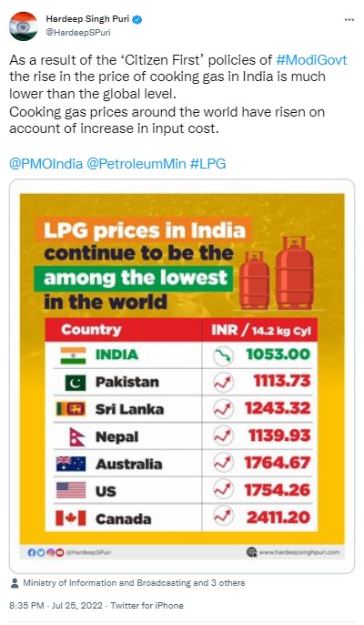The width and height of the screenshot is (364, 625).
Task: Click the tagged people person icon
Action: pyautogui.click(x=15, y=583)
